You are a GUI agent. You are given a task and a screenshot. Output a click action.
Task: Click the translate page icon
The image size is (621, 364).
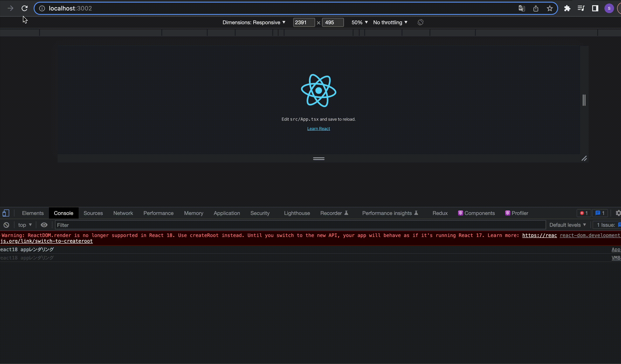point(522,8)
